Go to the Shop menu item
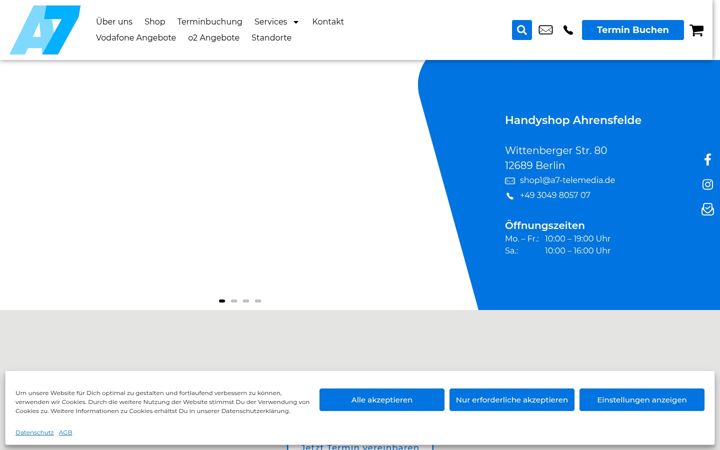This screenshot has height=450, width=720. [155, 22]
